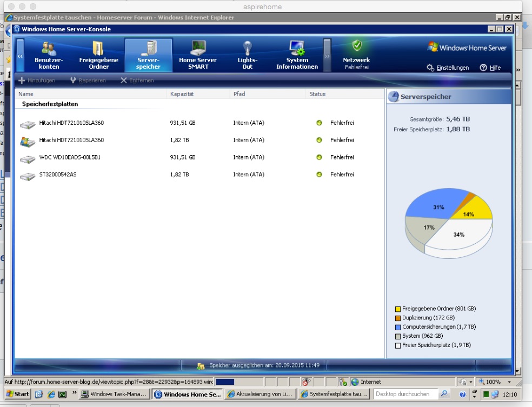Switch to Aktualisierung von Li... taskbar button

pyautogui.click(x=260, y=394)
